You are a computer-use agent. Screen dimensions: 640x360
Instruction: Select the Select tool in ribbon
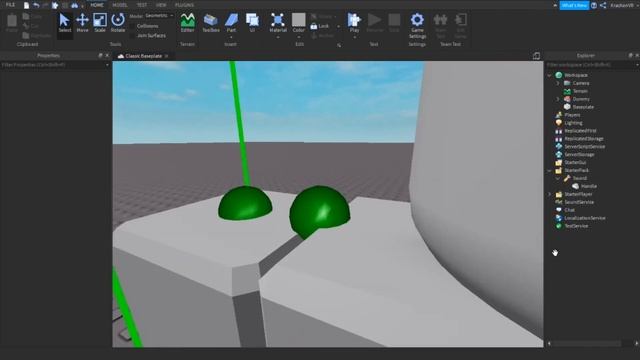click(x=64, y=23)
